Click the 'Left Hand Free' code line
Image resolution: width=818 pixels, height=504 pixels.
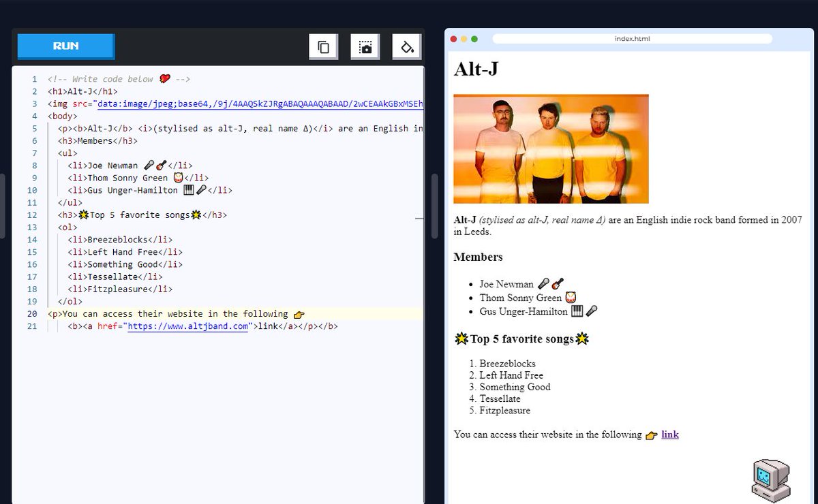click(x=125, y=252)
